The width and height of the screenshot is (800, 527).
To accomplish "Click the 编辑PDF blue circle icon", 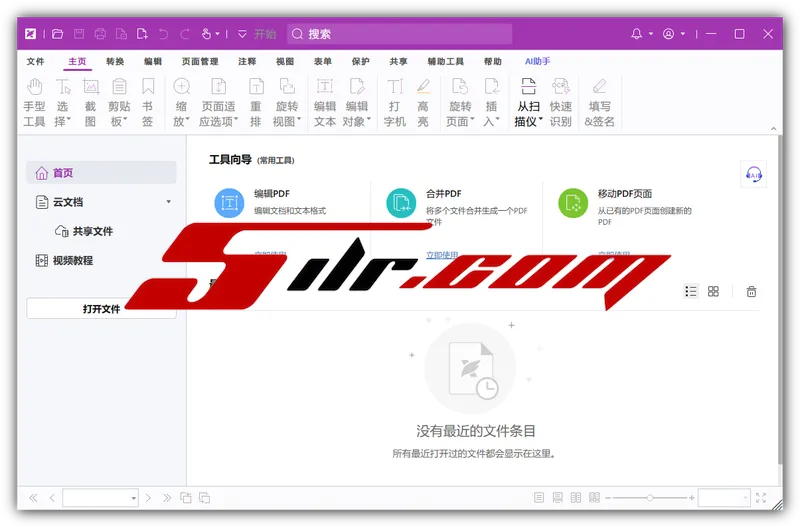I will [x=230, y=203].
